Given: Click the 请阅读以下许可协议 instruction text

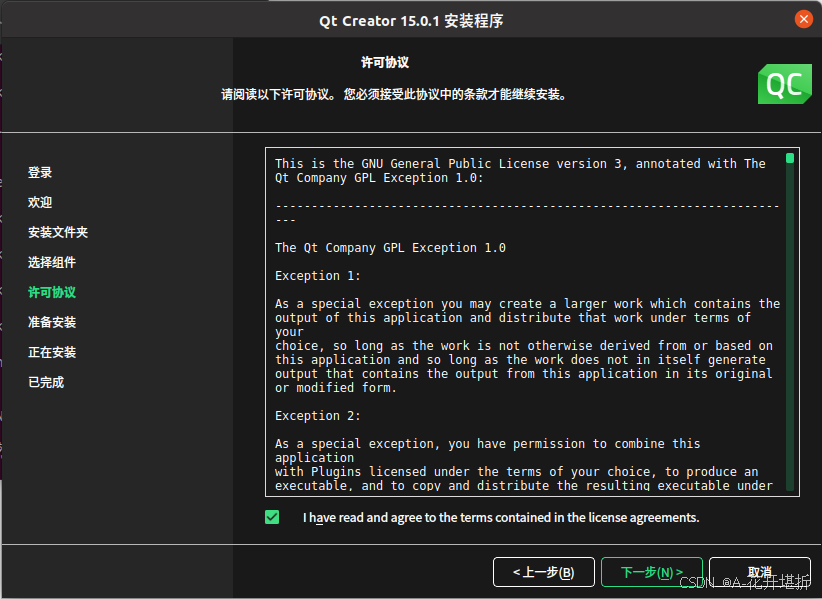Looking at the screenshot, I should pyautogui.click(x=394, y=95).
